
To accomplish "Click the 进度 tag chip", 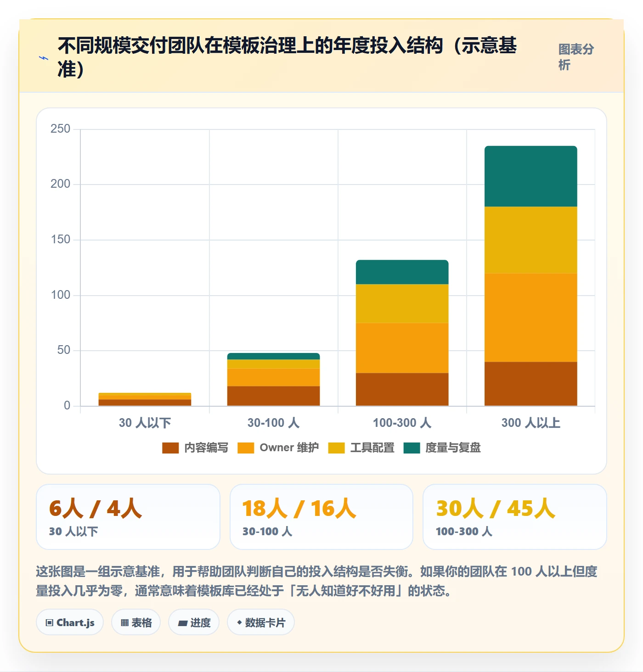I will coord(194,622).
